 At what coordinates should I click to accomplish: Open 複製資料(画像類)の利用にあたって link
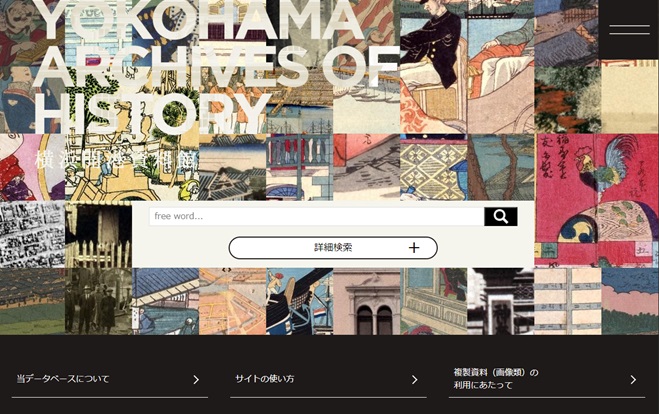click(x=547, y=379)
